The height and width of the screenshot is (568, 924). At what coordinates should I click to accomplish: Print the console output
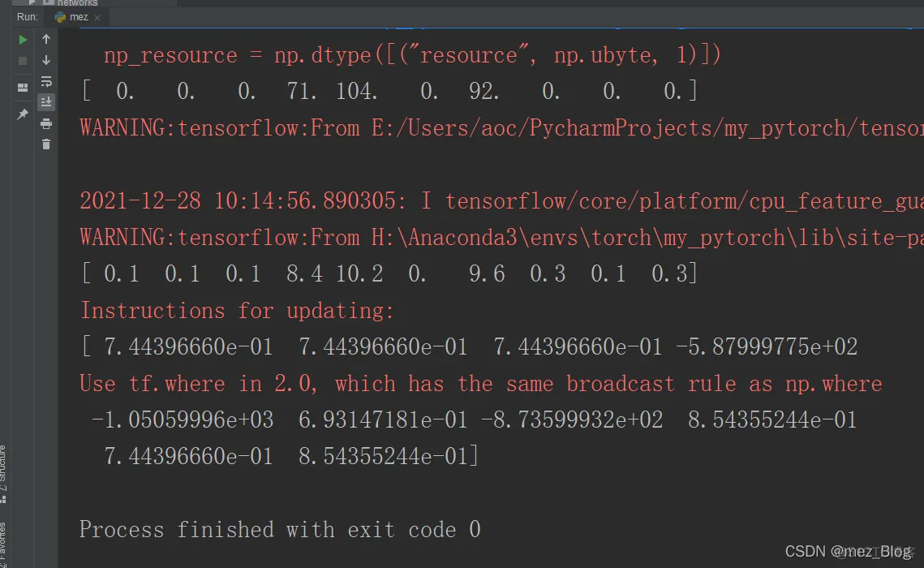46,123
